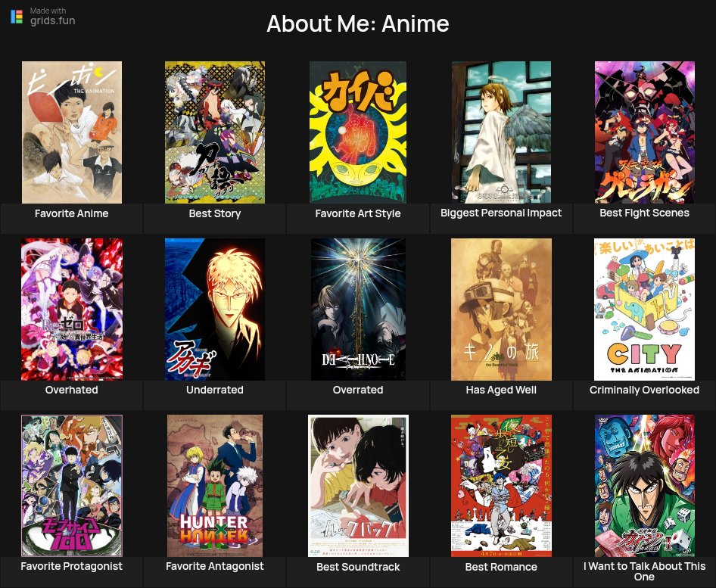Click the 'Underrated' caption
Screen dimensions: 716x588
point(215,390)
